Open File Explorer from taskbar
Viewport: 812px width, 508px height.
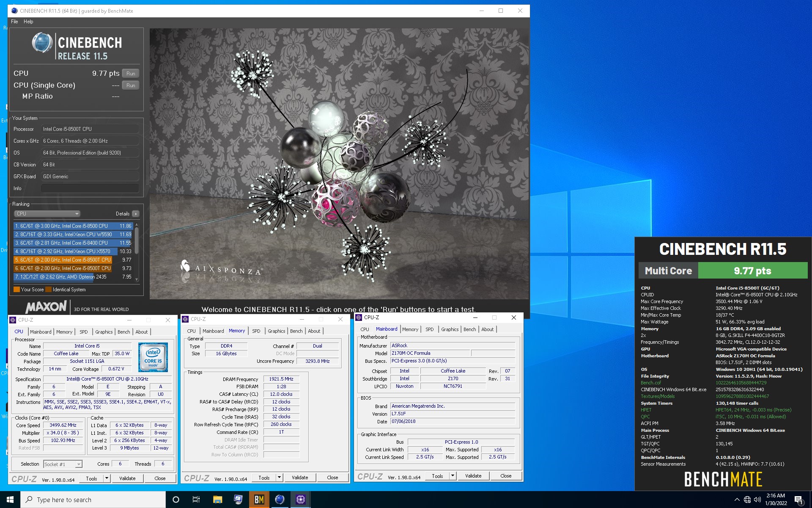[x=217, y=500]
